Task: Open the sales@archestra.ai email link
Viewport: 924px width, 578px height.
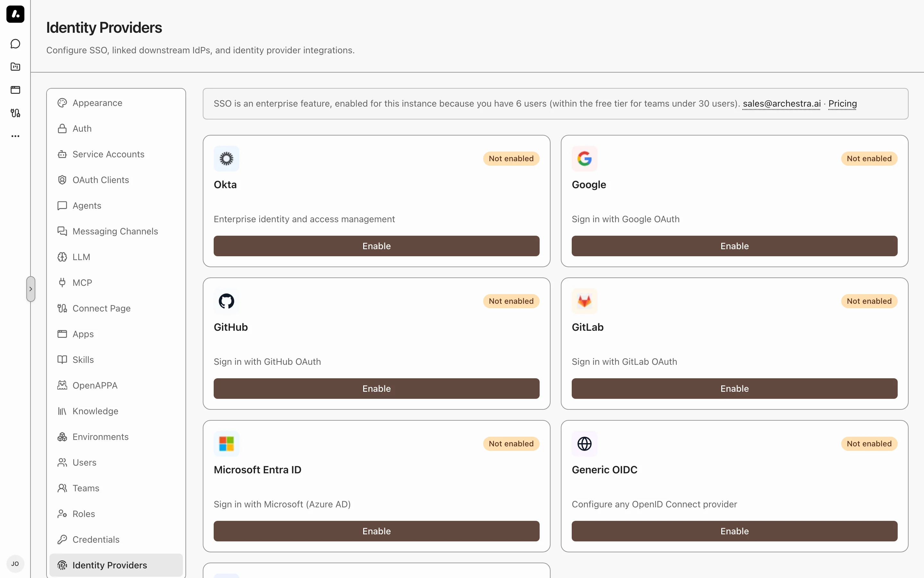Action: [x=782, y=104]
